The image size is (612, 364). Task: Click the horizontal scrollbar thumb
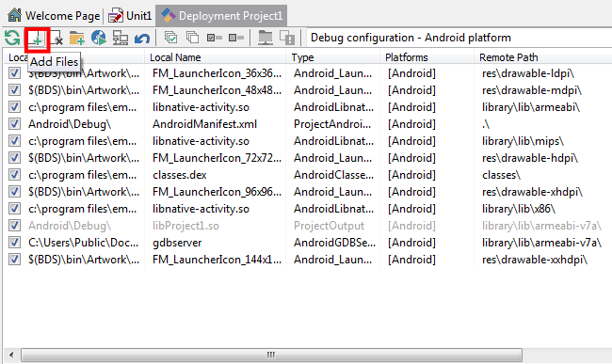point(271,355)
